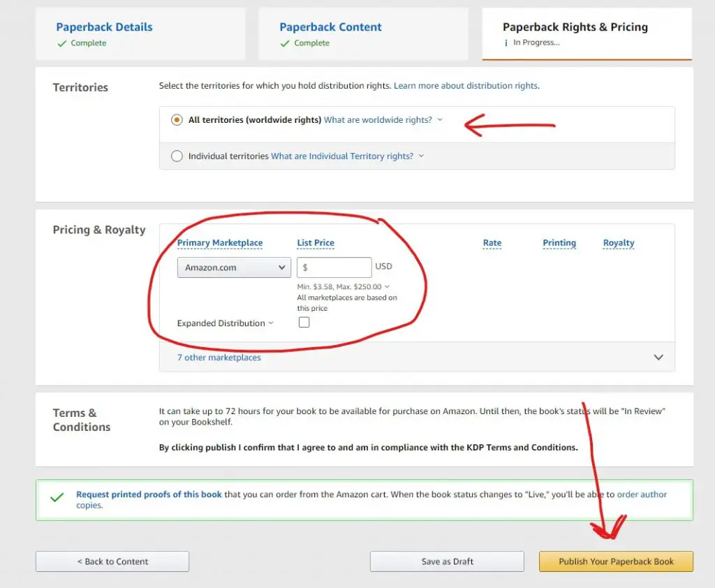
Task: Select All territories worldwide rights option
Action: [177, 120]
